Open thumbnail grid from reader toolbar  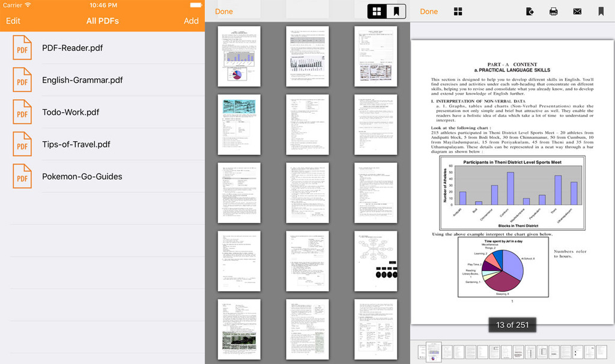click(x=458, y=11)
